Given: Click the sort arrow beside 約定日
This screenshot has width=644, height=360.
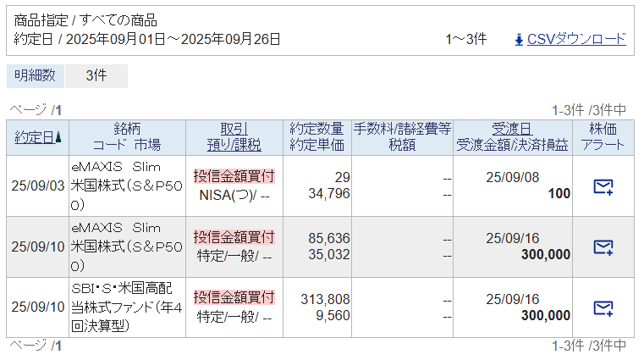Looking at the screenshot, I should 58,137.
